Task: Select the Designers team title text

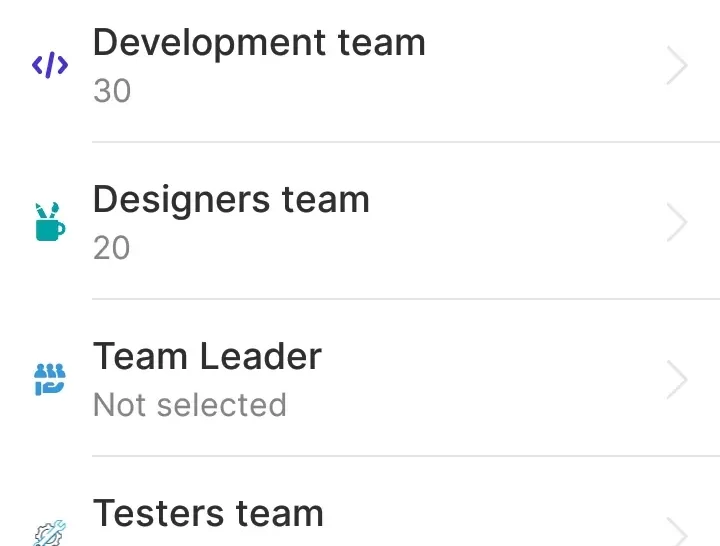Action: coord(231,200)
